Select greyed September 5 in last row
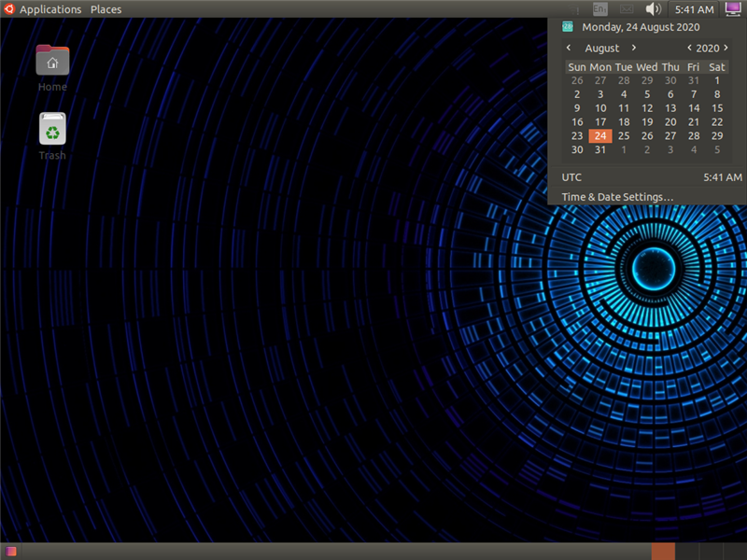 [x=717, y=149]
